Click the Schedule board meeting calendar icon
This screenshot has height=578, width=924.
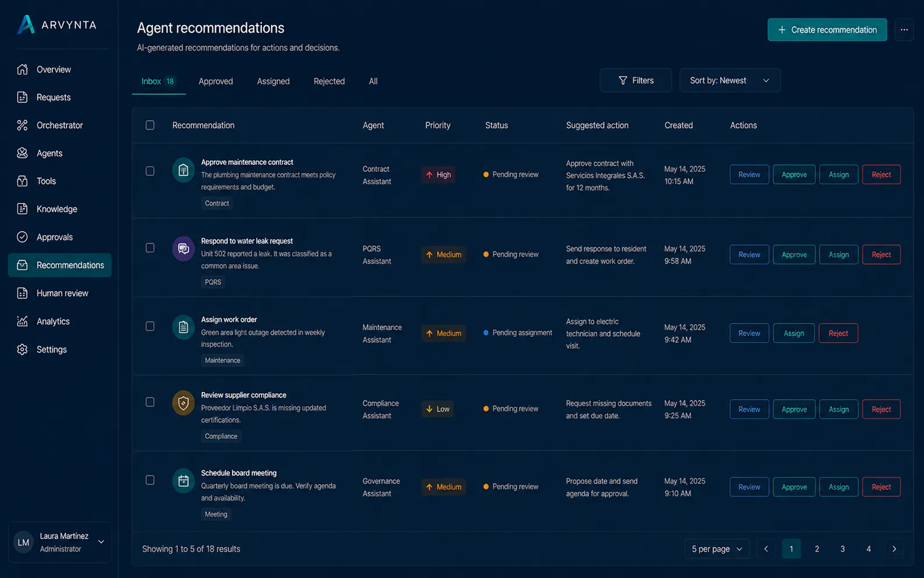184,481
